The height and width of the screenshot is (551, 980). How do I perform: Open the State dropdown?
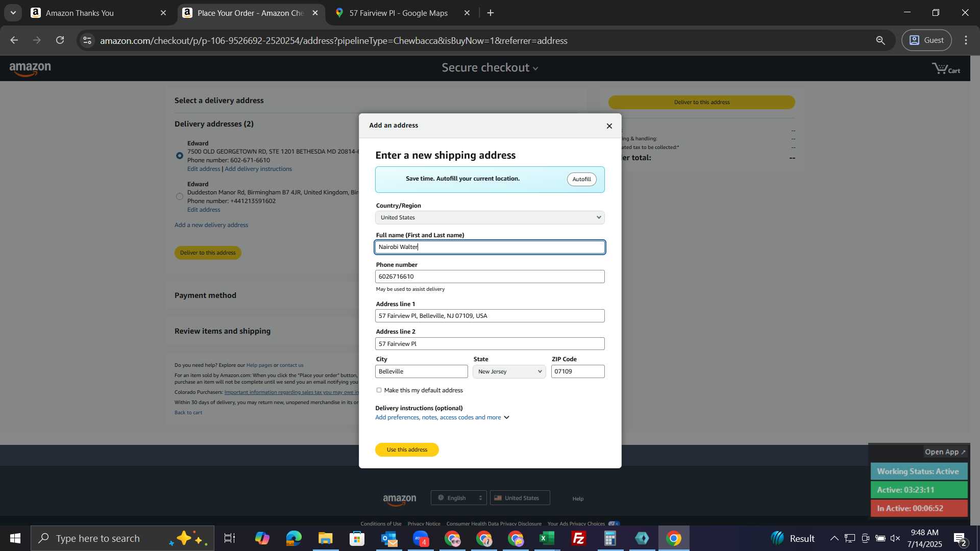pos(509,371)
